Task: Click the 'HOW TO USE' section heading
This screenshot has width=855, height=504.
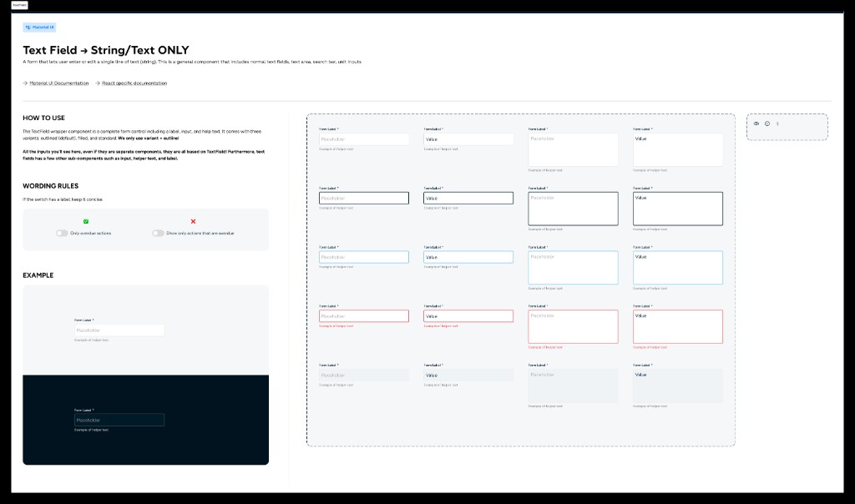Action: pos(43,118)
